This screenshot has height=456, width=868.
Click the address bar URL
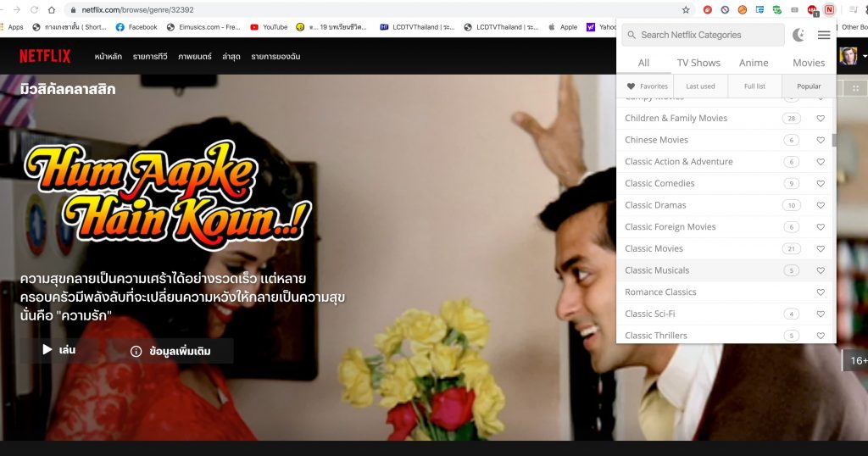(138, 10)
